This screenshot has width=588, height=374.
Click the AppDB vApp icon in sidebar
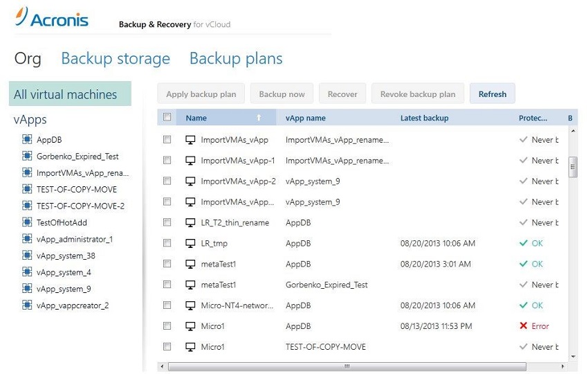(27, 139)
